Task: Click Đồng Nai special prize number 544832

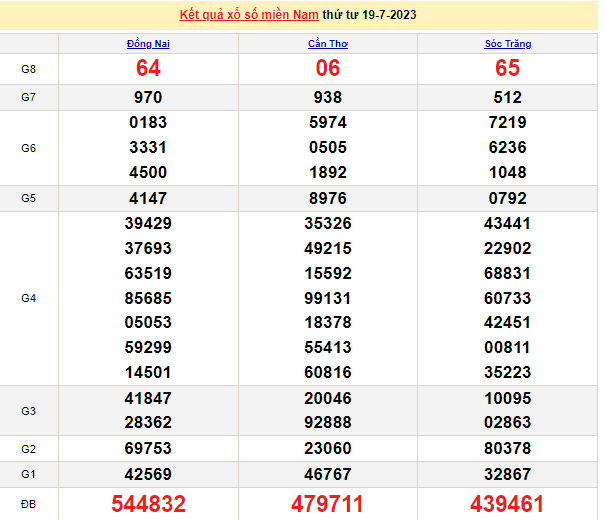Action: click(148, 503)
